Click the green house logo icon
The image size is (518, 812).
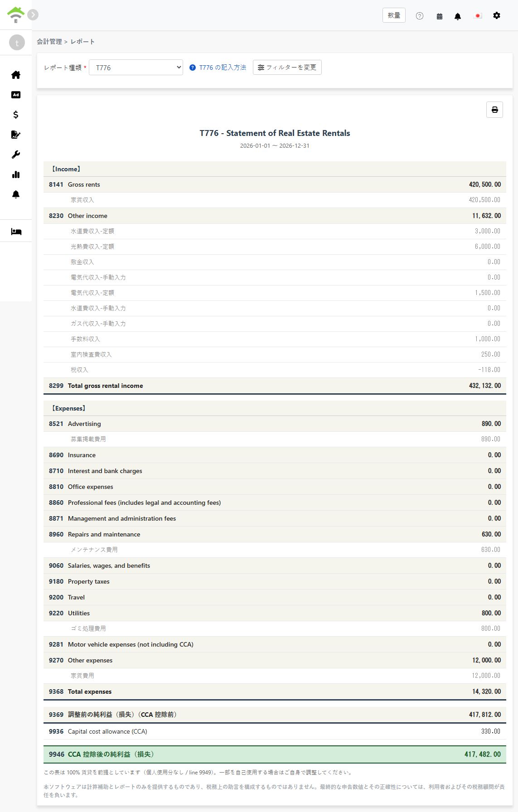click(x=16, y=14)
